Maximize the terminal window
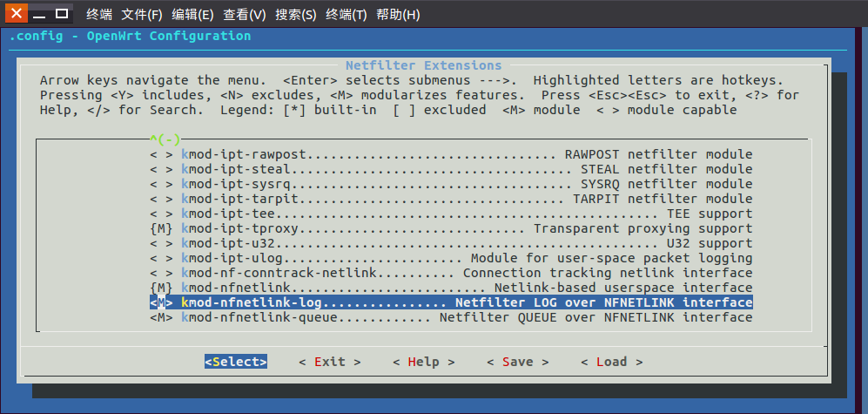The image size is (868, 414). tap(62, 13)
